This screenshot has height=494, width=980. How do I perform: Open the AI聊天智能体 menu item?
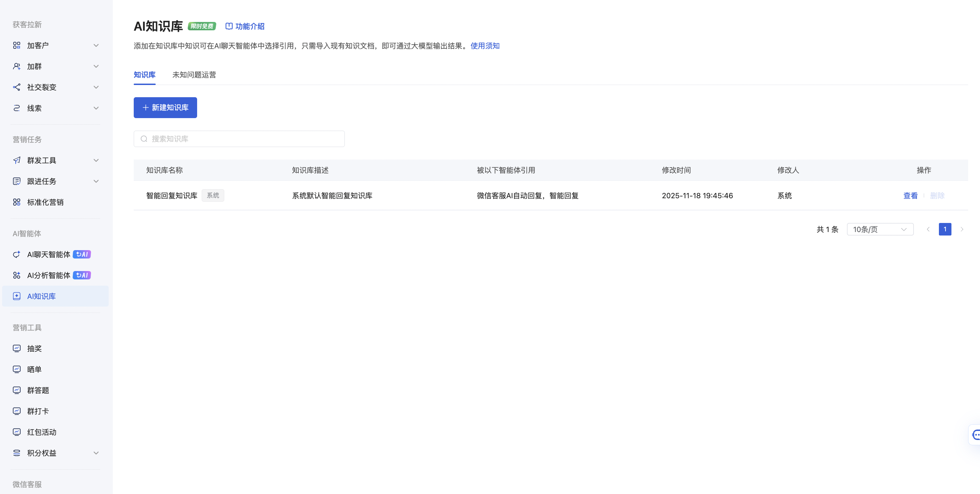coord(55,254)
